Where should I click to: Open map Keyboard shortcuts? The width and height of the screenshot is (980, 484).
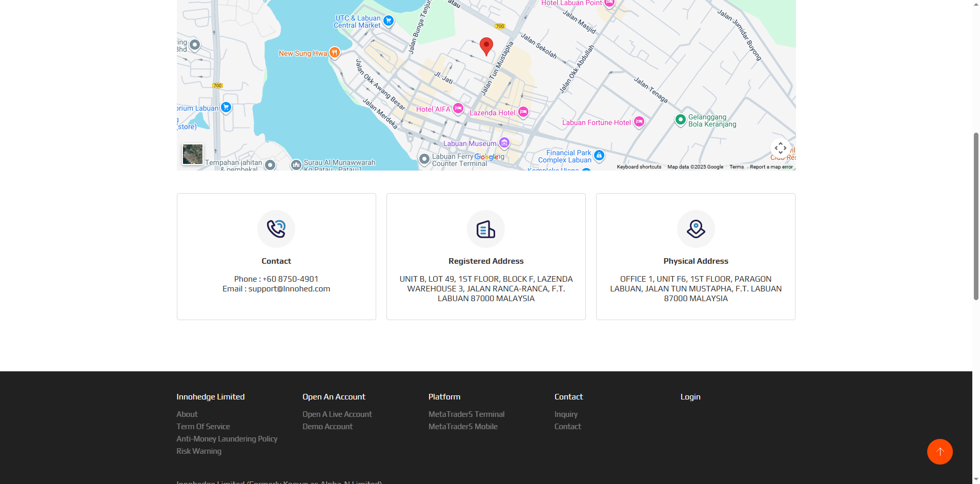click(639, 167)
